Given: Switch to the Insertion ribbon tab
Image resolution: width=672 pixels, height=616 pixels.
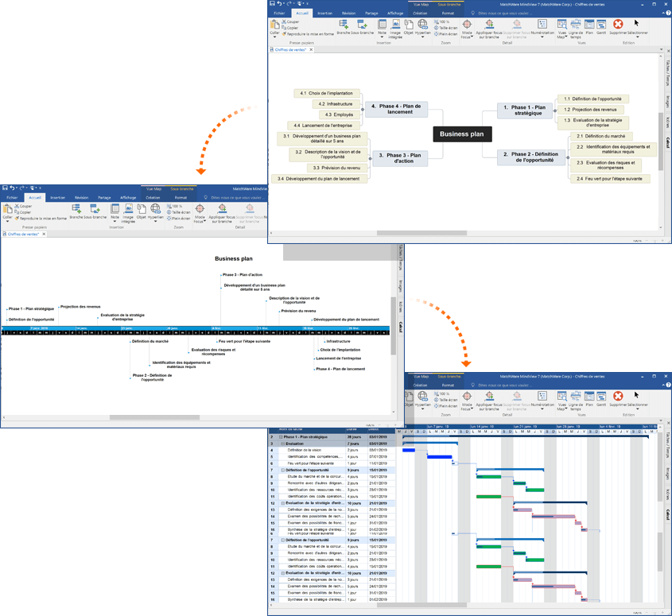Looking at the screenshot, I should [326, 13].
